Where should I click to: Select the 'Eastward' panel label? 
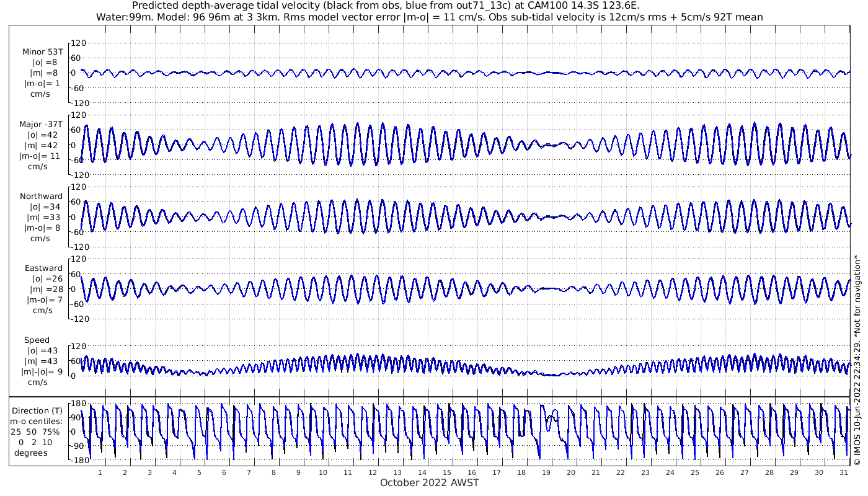click(43, 268)
